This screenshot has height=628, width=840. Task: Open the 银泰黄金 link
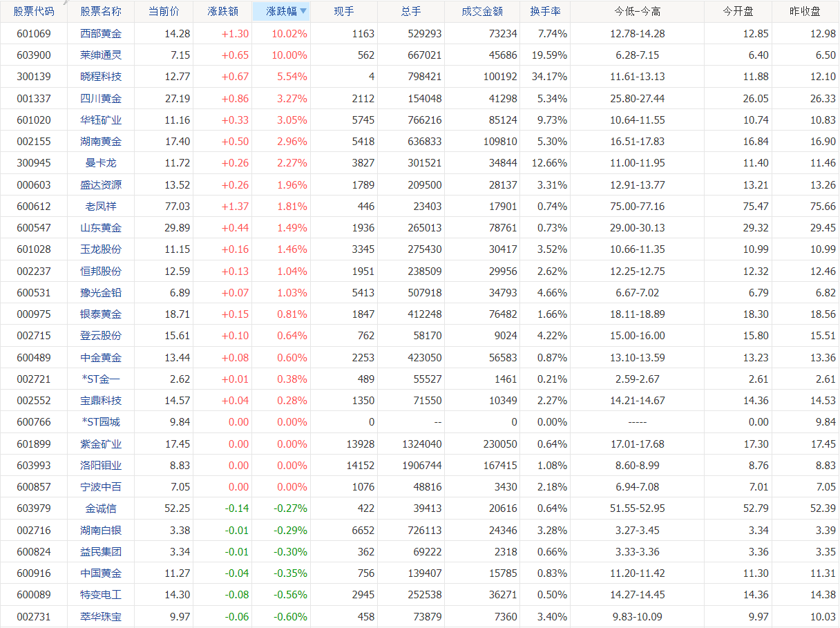(x=101, y=314)
